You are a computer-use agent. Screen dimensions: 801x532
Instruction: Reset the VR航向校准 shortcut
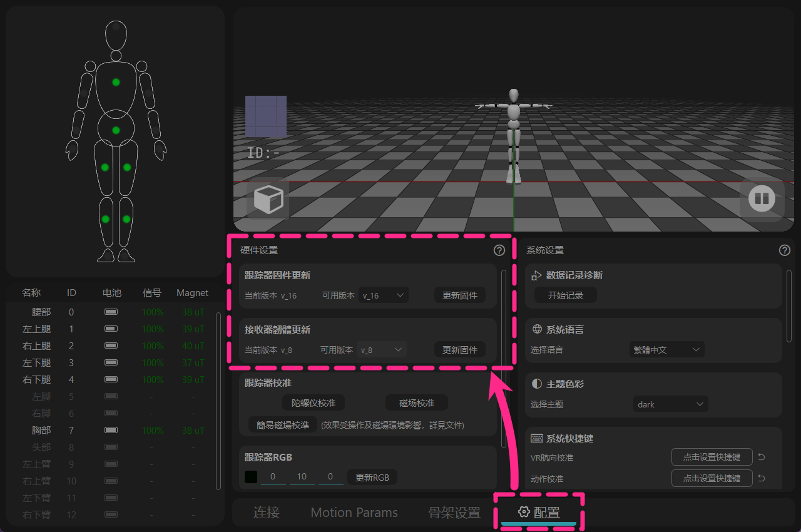(x=762, y=458)
